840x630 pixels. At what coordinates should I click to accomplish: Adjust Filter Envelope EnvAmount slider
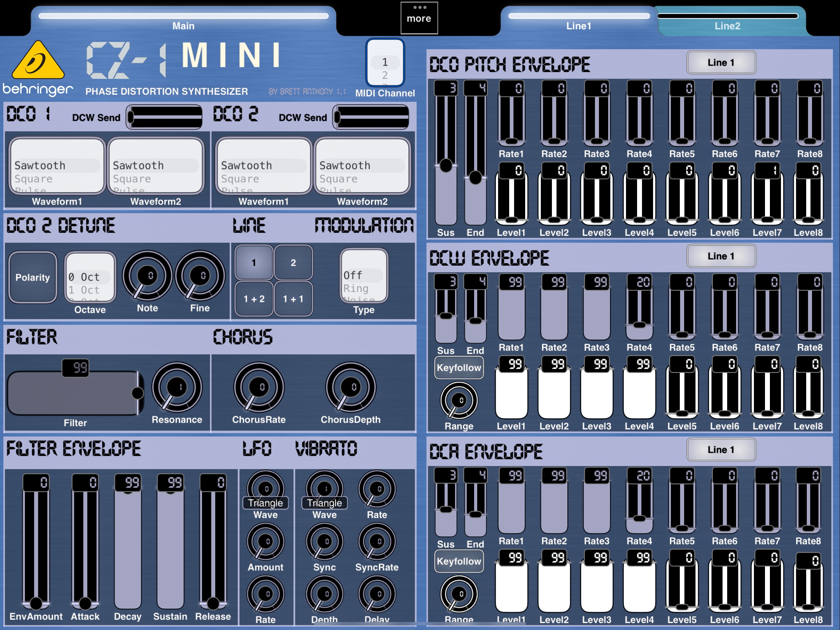point(36,541)
